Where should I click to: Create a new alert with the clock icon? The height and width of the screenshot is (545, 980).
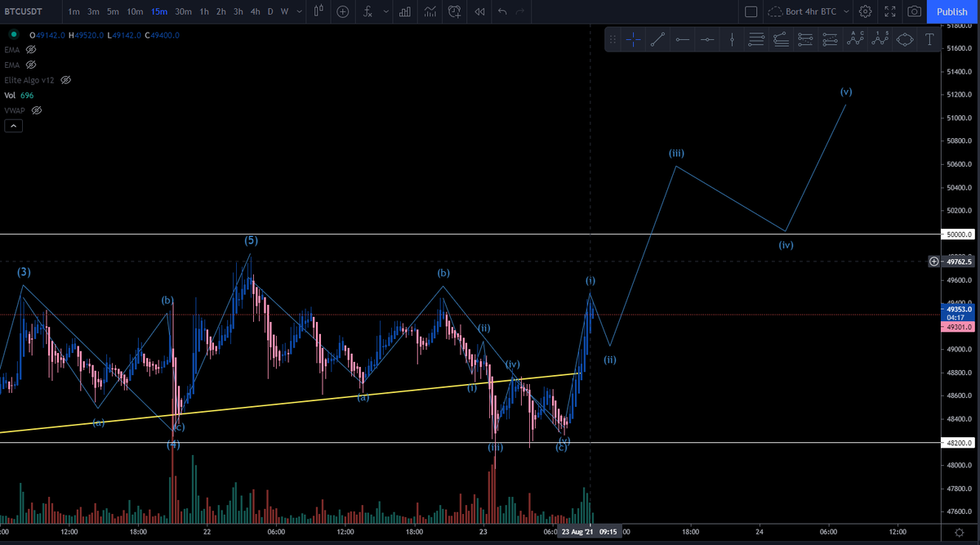(x=454, y=11)
